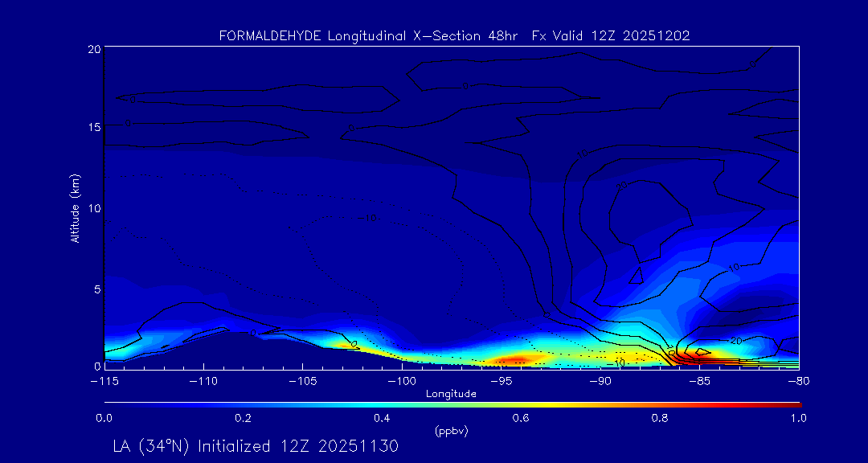Click the 5 km altitude tick label

point(96,289)
